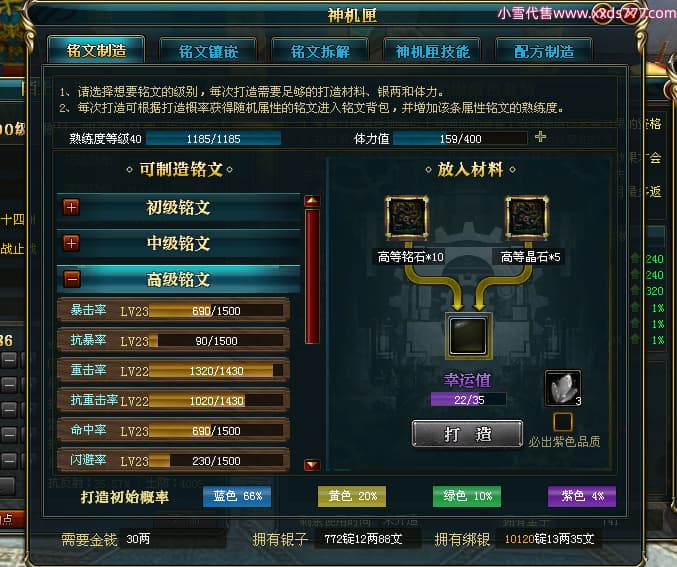Click the purple 紫色 4% probability swatch
The image size is (677, 567).
[582, 496]
